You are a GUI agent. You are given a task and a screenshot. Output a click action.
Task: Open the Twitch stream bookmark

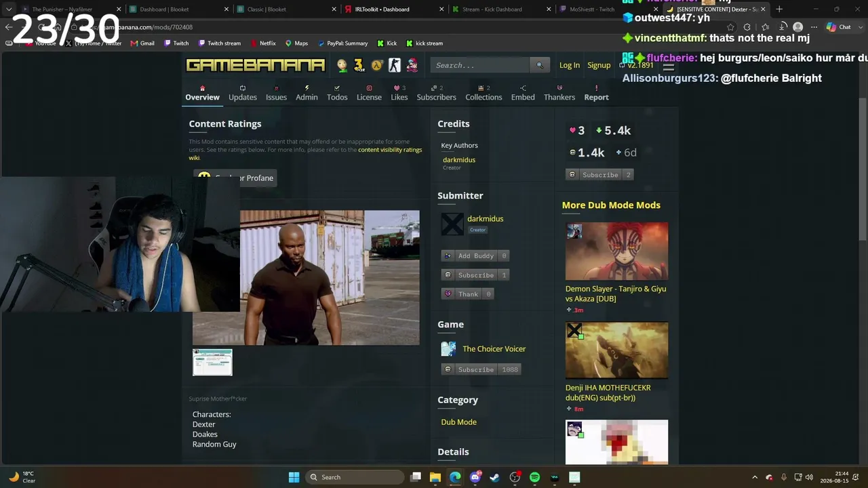[219, 43]
